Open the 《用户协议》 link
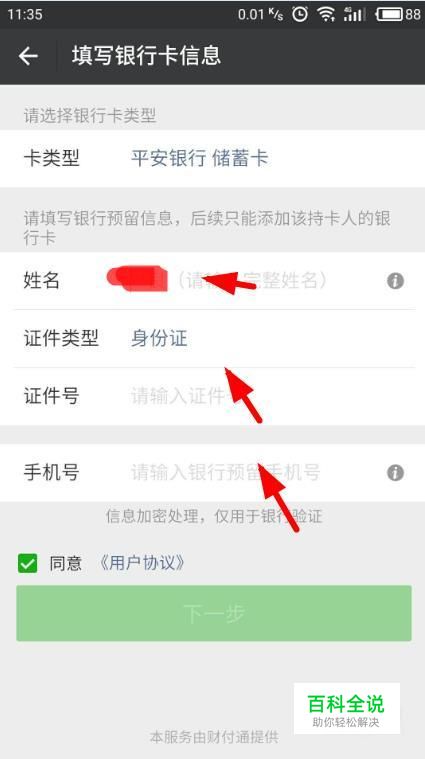Image resolution: width=425 pixels, height=759 pixels. point(142,563)
